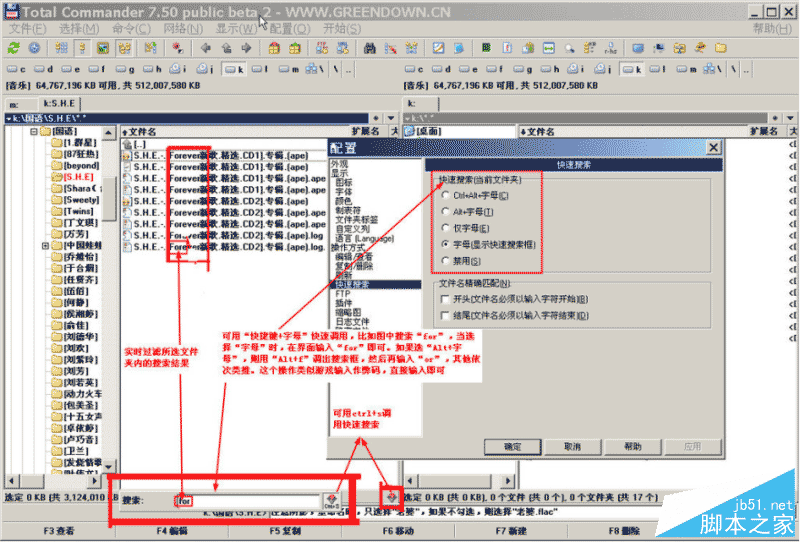800x542 pixels.
Task: Select drive d in right drive bar
Action: point(441,69)
